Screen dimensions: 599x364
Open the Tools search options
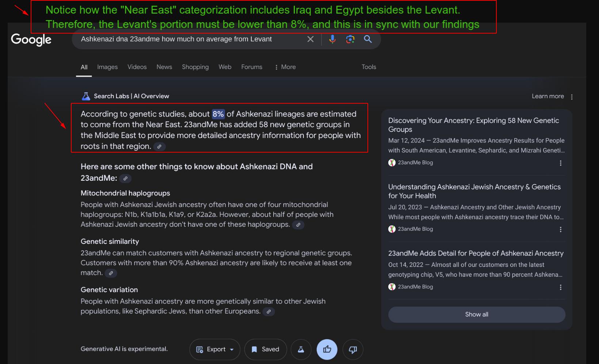369,67
